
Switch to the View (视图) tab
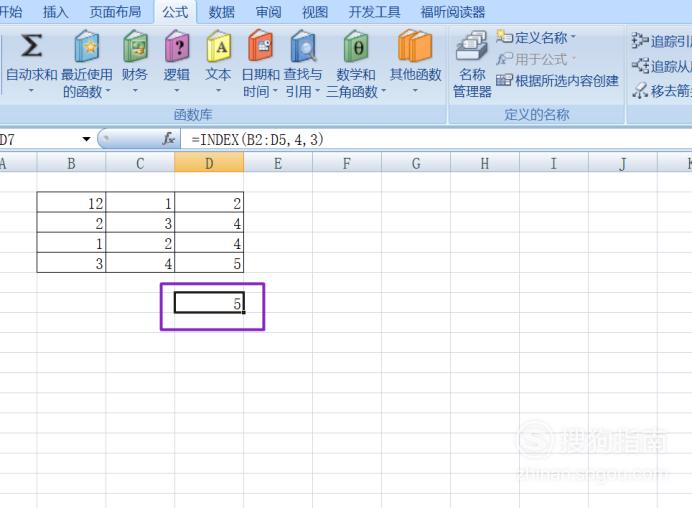point(315,12)
